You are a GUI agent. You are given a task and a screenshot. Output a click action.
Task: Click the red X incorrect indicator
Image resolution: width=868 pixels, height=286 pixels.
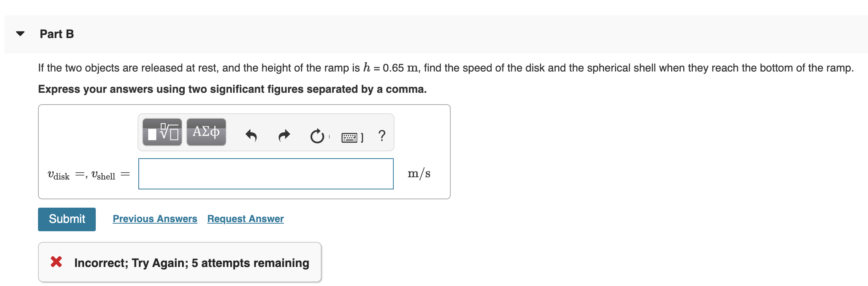click(57, 262)
